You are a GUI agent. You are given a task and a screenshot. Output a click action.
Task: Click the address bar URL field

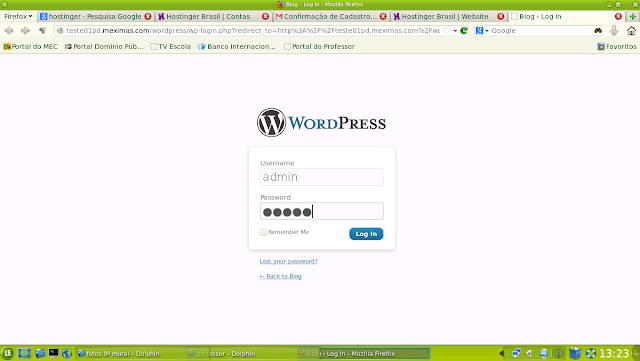tap(253, 31)
